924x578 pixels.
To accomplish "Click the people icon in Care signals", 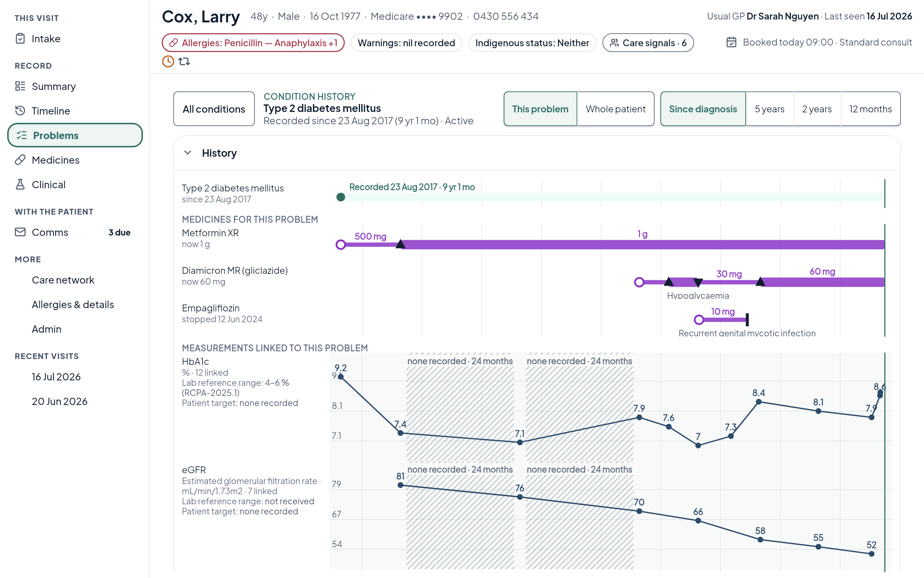I will (614, 43).
